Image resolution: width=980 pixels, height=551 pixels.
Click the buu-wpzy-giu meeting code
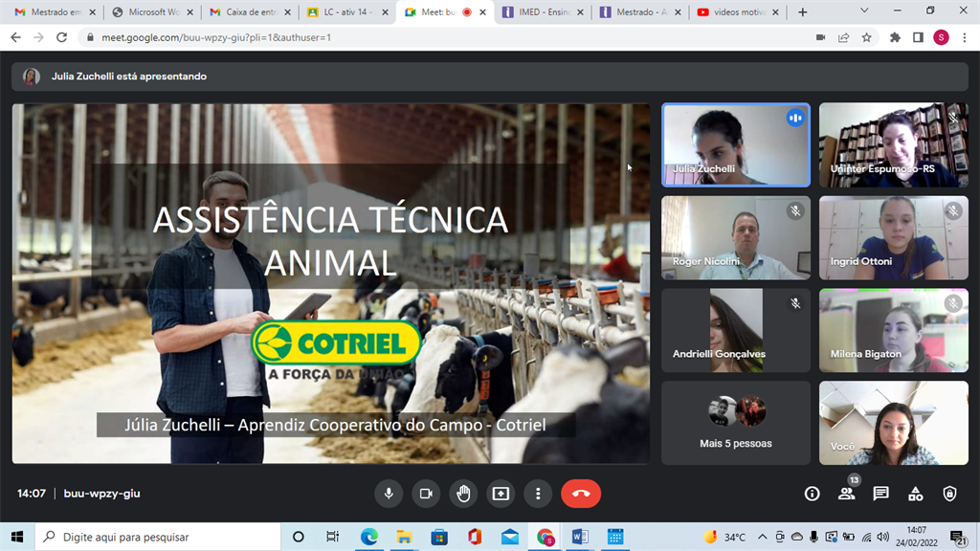tap(101, 494)
